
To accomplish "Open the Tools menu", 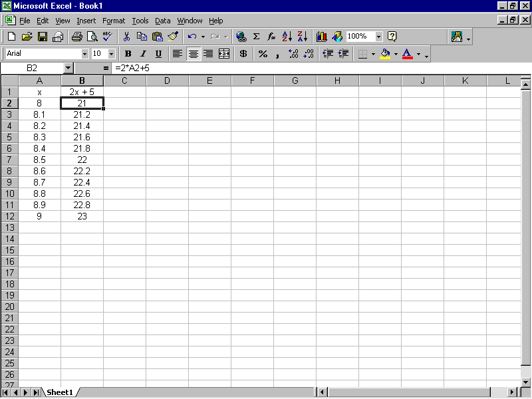I will (x=140, y=21).
